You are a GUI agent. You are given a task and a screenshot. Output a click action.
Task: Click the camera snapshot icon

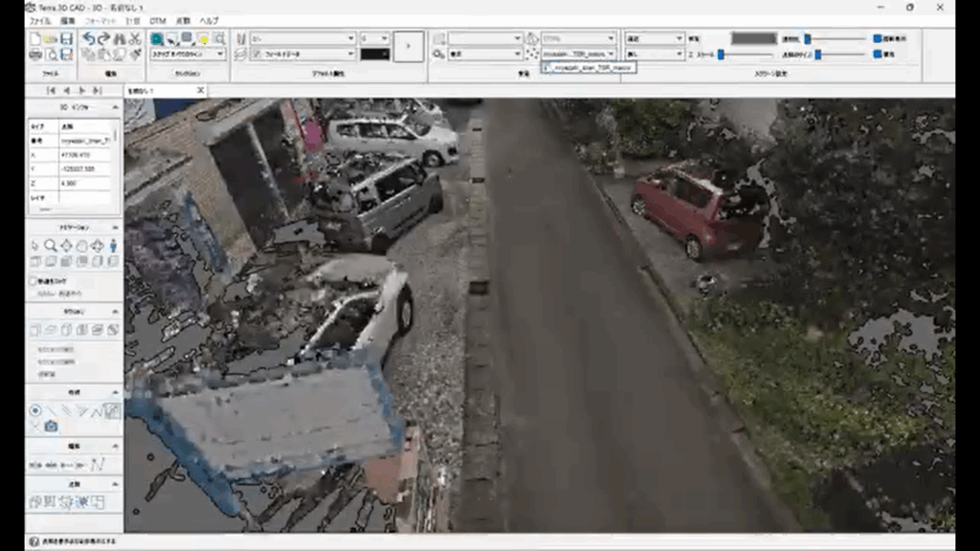point(51,426)
